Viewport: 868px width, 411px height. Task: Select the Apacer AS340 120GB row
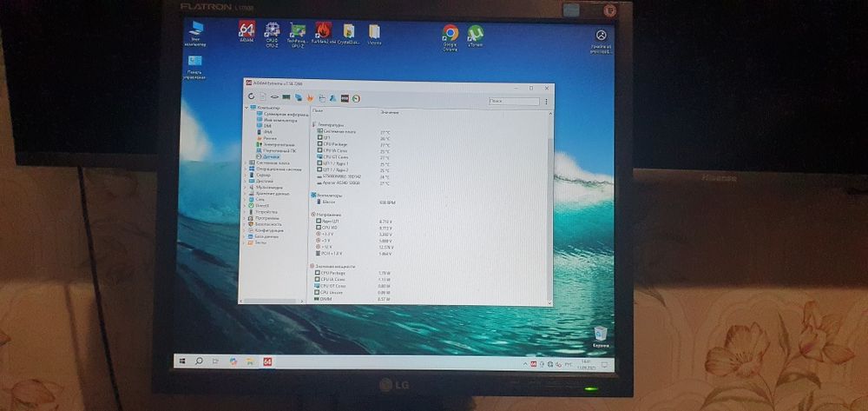coord(353,182)
